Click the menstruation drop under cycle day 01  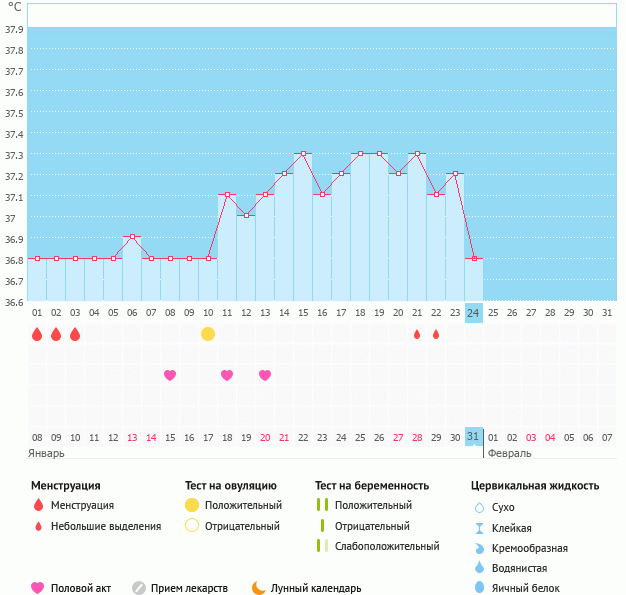(37, 334)
